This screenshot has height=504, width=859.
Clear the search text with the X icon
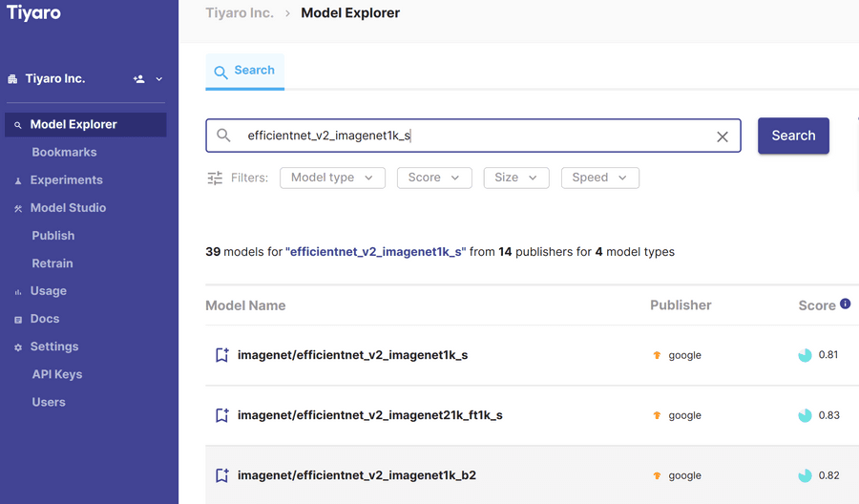point(723,136)
